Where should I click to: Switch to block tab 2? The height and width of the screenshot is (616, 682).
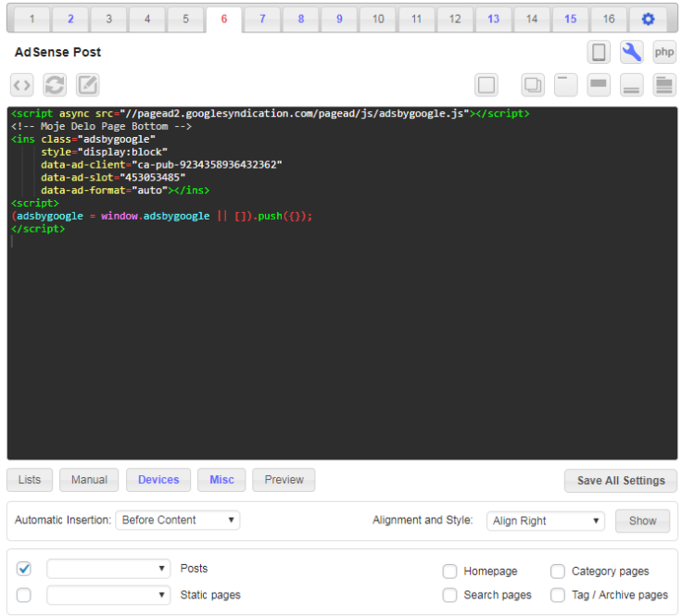click(70, 19)
